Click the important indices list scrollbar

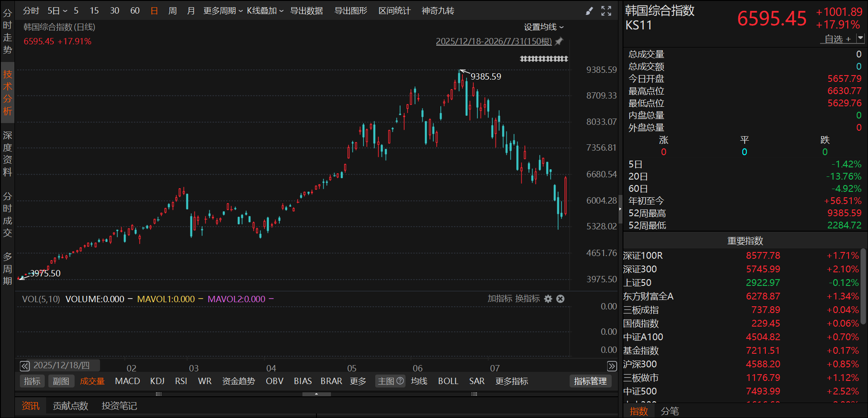click(863, 286)
